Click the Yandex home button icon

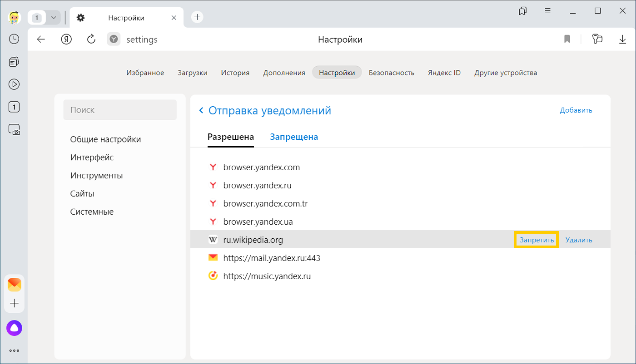[x=66, y=39]
